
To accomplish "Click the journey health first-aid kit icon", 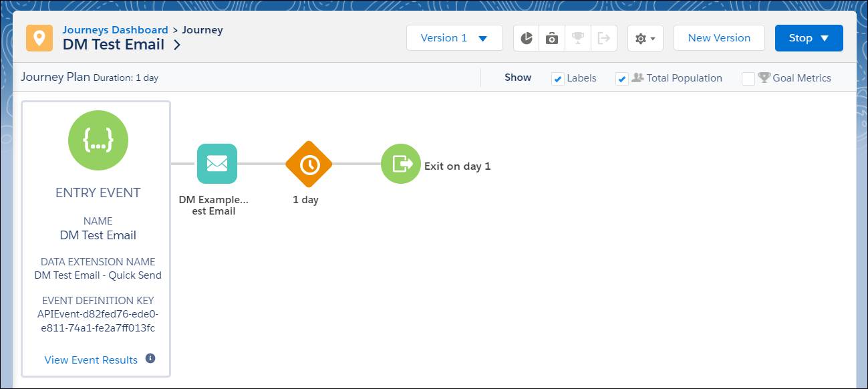I will click(x=552, y=38).
